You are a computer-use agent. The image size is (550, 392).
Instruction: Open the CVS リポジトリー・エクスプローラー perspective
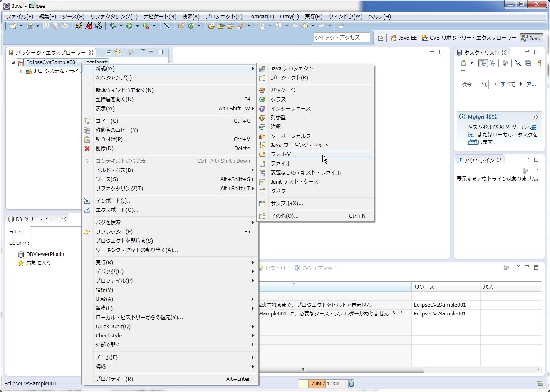pyautogui.click(x=469, y=38)
